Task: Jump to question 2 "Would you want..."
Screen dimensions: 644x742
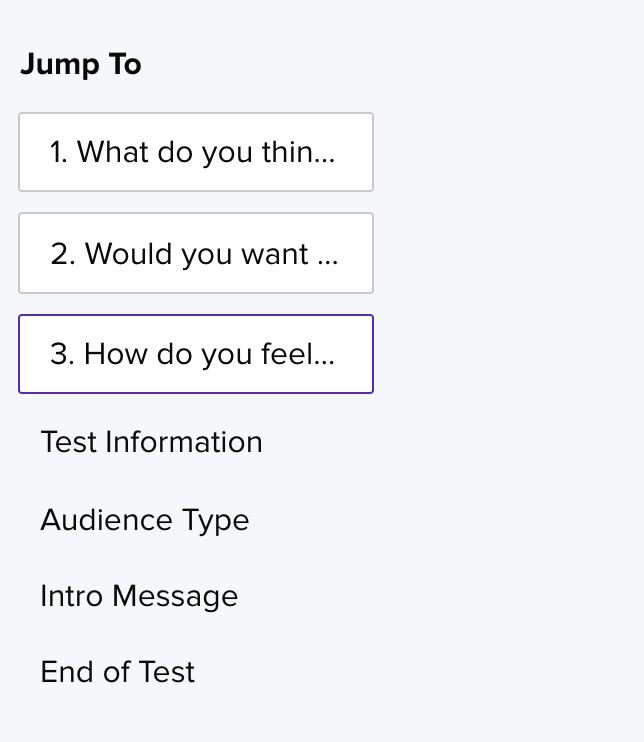Action: tap(195, 253)
